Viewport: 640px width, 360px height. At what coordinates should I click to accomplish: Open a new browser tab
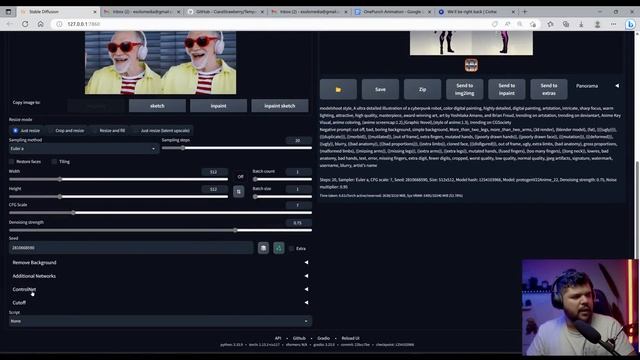pos(525,12)
